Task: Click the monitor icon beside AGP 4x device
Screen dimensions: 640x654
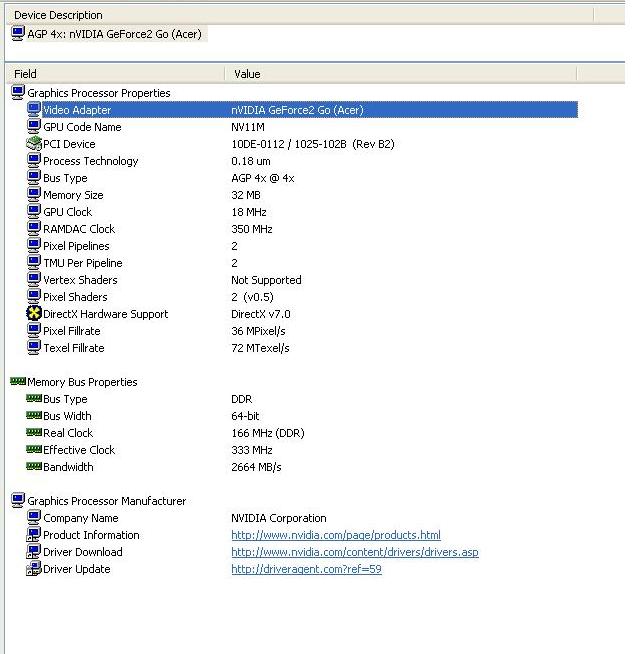Action: pyautogui.click(x=18, y=33)
